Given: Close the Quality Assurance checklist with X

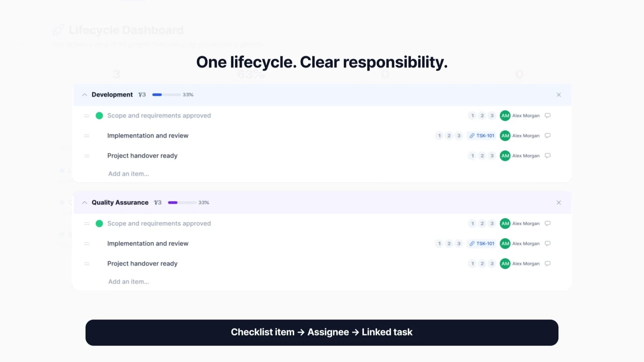Looking at the screenshot, I should pyautogui.click(x=559, y=203).
